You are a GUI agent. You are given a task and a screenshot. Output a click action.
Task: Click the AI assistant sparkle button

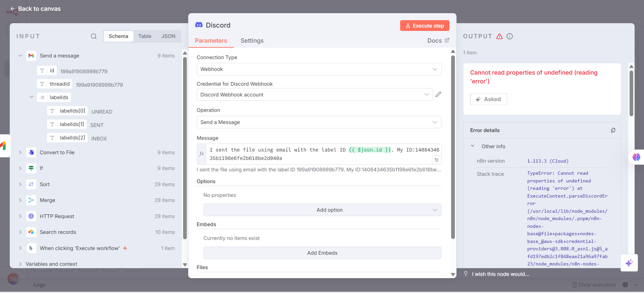pyautogui.click(x=629, y=262)
